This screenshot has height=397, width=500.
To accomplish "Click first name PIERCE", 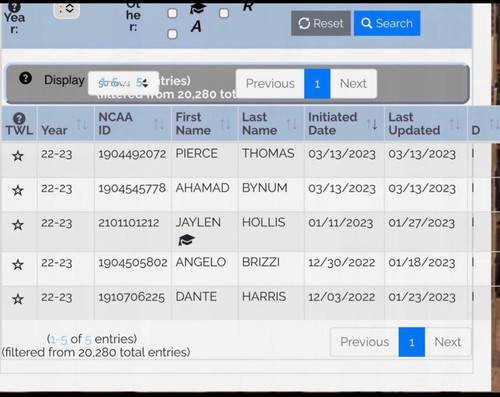I will [197, 153].
